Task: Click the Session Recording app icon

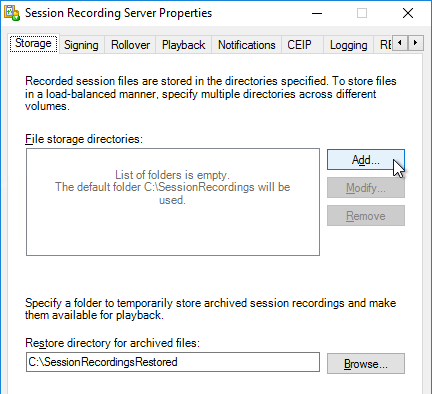Action: click(x=12, y=13)
